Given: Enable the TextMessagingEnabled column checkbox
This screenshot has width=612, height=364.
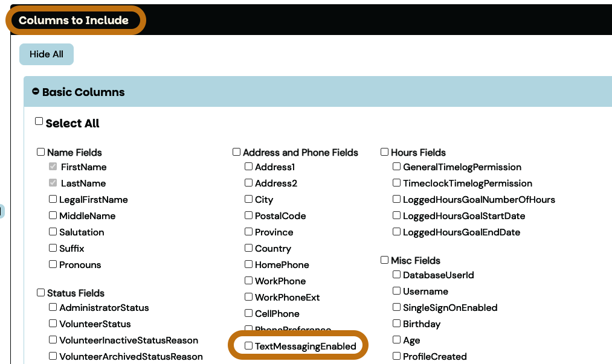Looking at the screenshot, I should 249,346.
